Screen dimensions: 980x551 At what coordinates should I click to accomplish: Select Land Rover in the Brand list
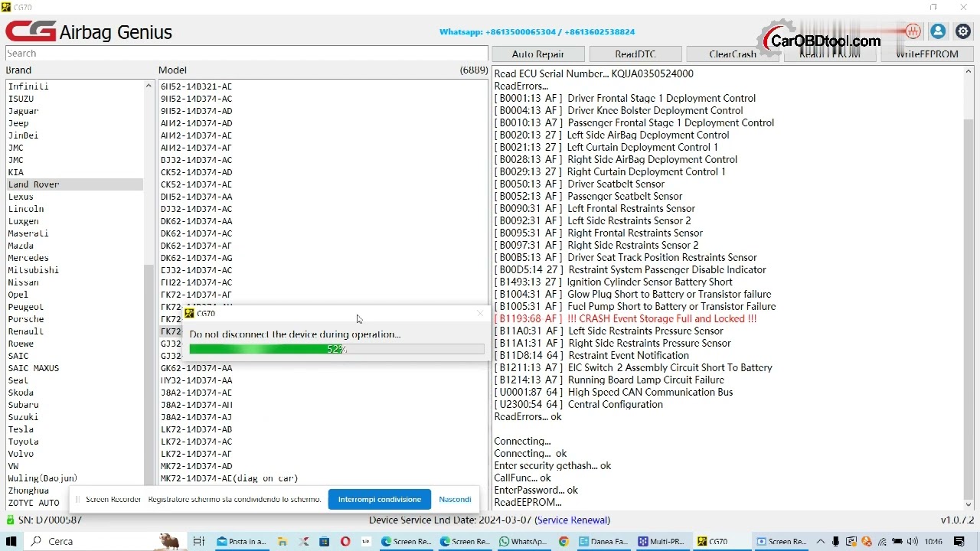tap(74, 184)
